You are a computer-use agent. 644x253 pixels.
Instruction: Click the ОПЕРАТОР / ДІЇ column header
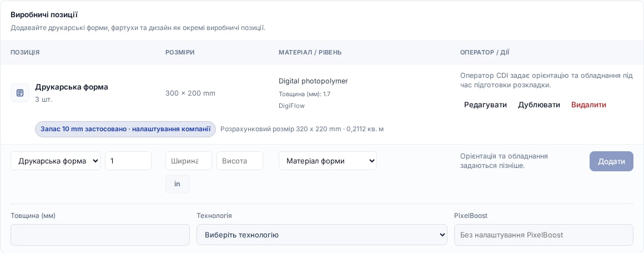click(485, 53)
